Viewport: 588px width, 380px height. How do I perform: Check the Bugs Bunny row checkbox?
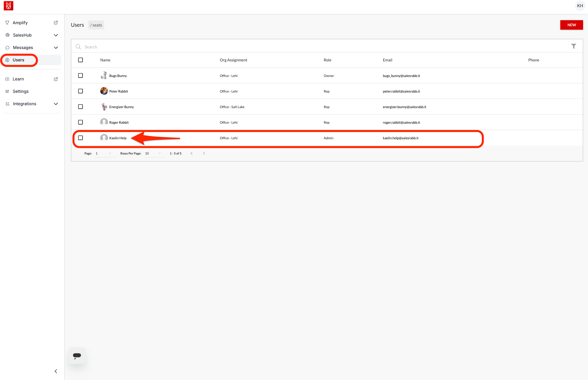tap(81, 76)
